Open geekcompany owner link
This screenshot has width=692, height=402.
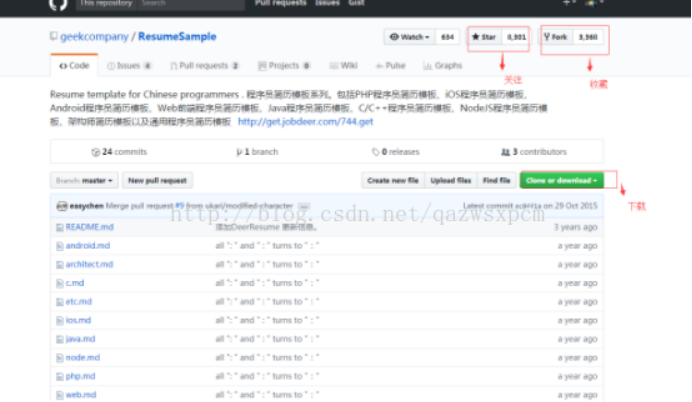click(x=94, y=37)
